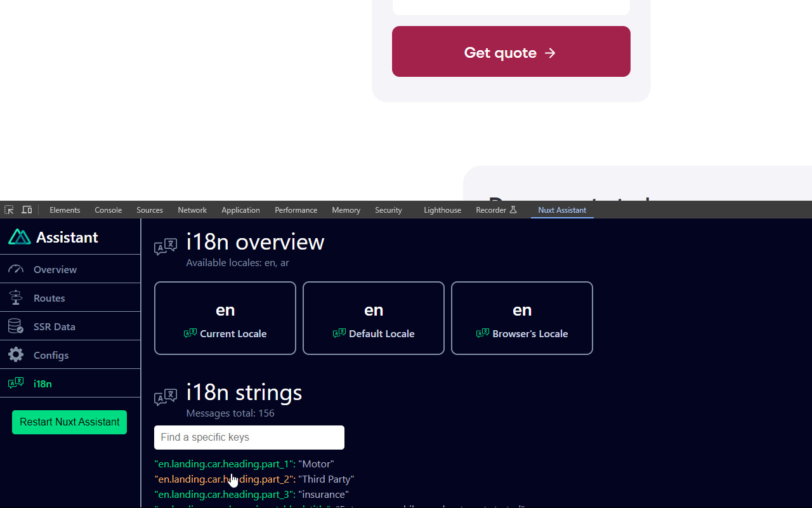Click the Overview speedometer icon
The width and height of the screenshot is (812, 508).
pos(16,269)
